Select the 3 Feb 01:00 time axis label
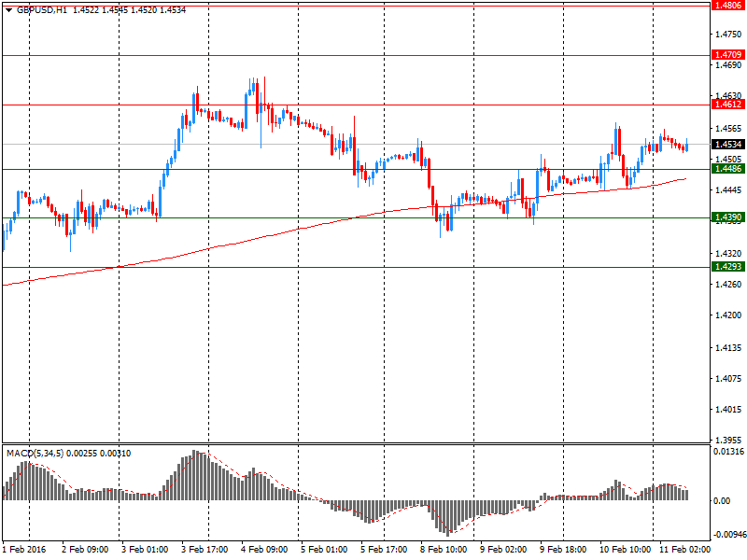747x560 pixels. (145, 550)
